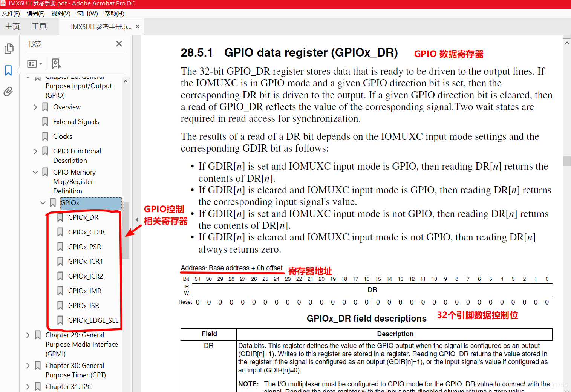Image resolution: width=571 pixels, height=392 pixels.
Task: Click document scrollbar up arrow
Action: click(x=567, y=43)
